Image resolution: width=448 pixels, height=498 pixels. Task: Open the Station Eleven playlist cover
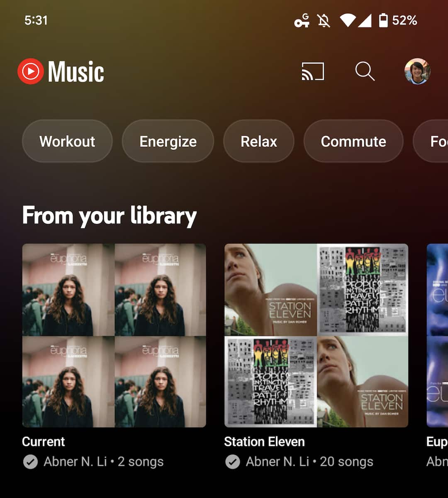click(x=316, y=335)
